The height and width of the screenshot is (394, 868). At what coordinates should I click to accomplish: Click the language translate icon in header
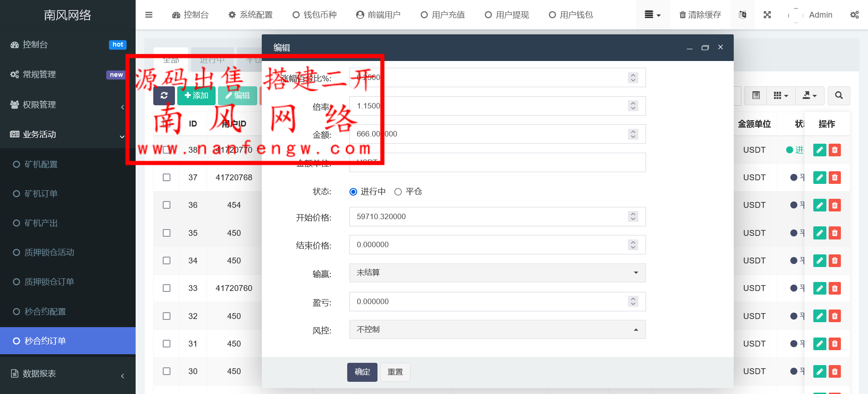click(x=742, y=15)
